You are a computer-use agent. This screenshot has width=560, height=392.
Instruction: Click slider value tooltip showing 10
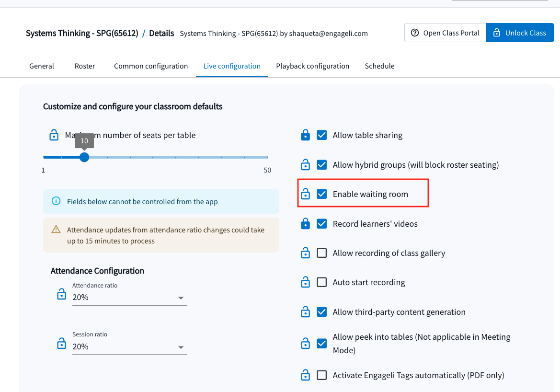[x=84, y=141]
